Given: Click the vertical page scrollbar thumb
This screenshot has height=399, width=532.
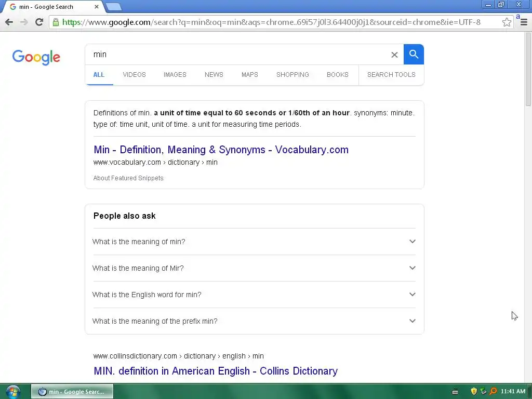Looking at the screenshot, I should (528, 70).
